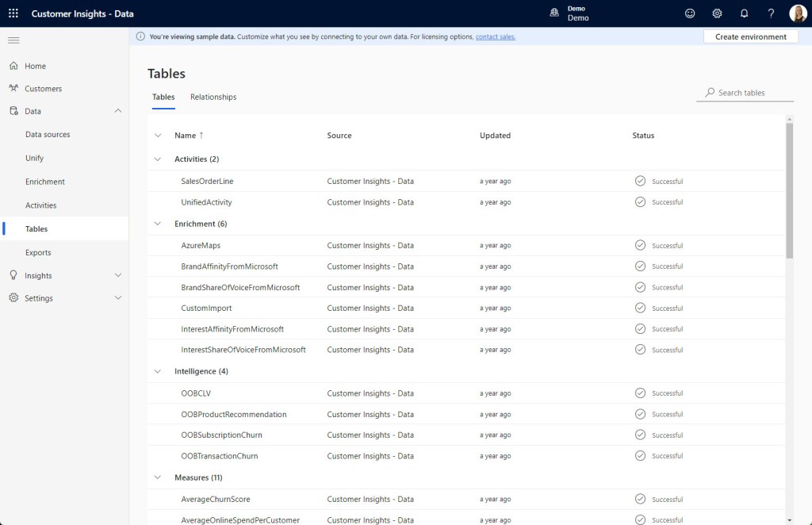Image resolution: width=812 pixels, height=525 pixels.
Task: Open the notifications bell
Action: 744,13
